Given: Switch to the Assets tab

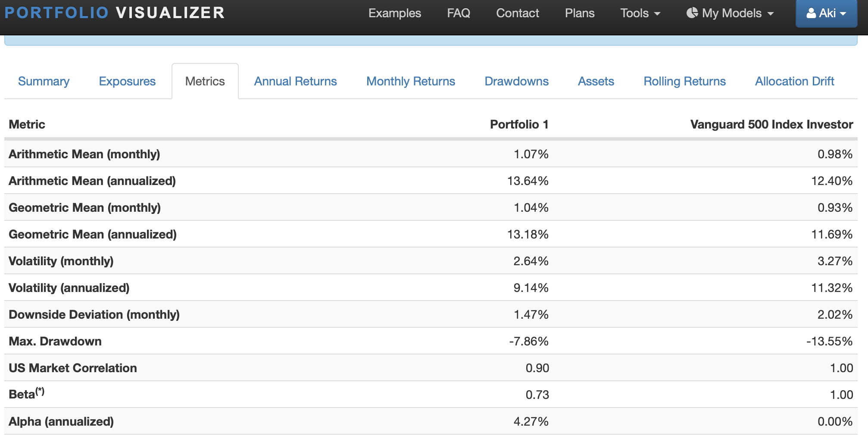Looking at the screenshot, I should (x=596, y=81).
